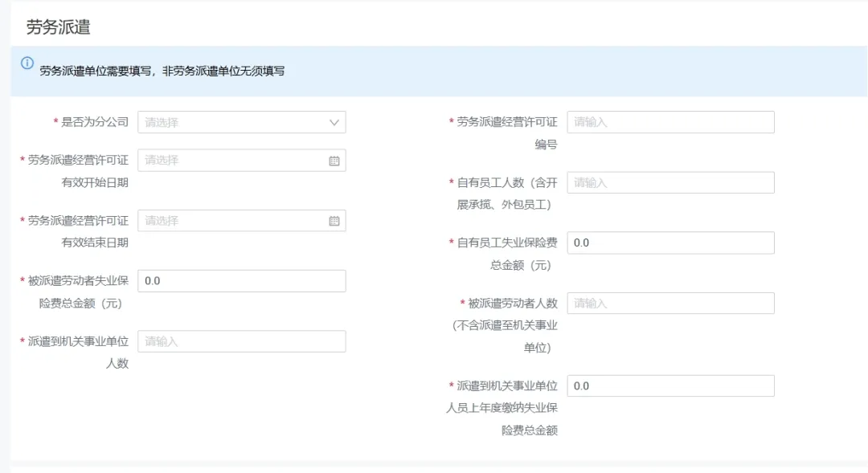Focus the 劳务派遣经营许可证编号 input box
The image size is (868, 473).
[x=670, y=122]
